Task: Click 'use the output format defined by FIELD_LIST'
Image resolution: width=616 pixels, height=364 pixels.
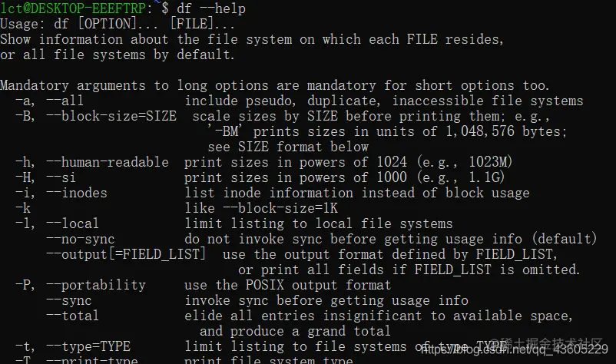Action: point(389,254)
